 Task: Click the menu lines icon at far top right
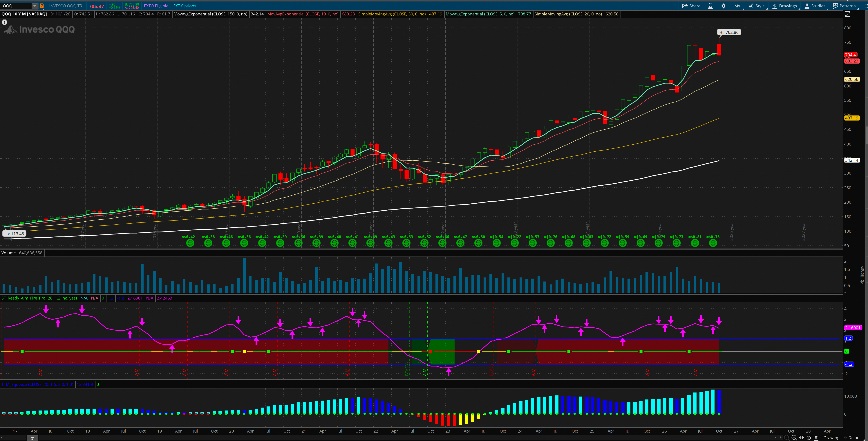(x=866, y=6)
